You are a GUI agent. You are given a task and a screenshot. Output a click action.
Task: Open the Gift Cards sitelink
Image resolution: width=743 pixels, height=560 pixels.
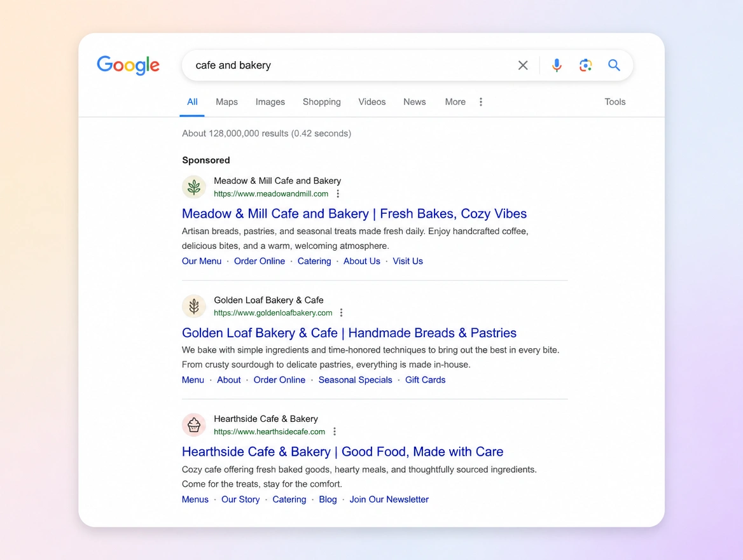click(425, 380)
